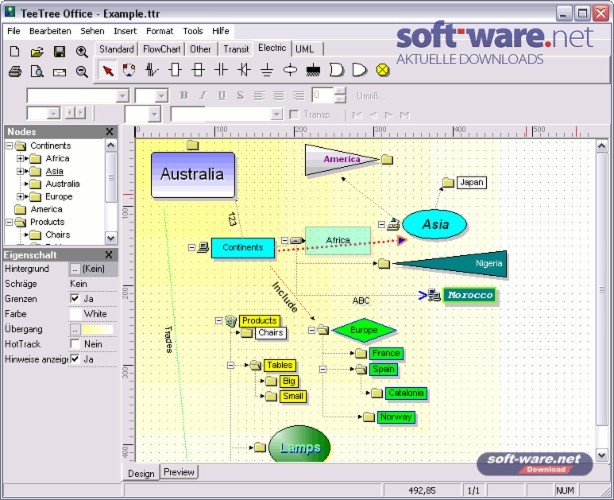
Task: Click the Umriß button
Action: (369, 96)
